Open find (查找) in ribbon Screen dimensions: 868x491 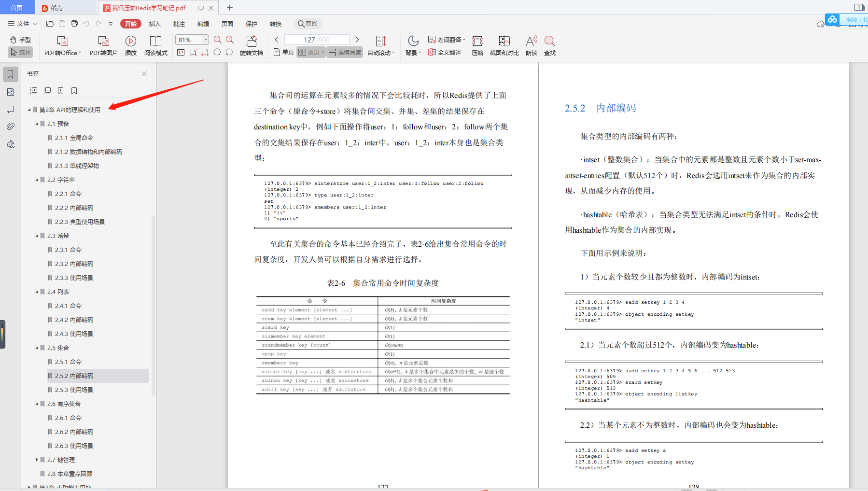click(x=550, y=46)
